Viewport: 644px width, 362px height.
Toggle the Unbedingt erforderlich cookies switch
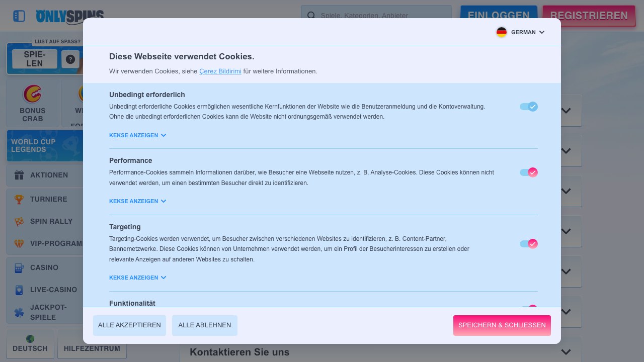(x=529, y=107)
